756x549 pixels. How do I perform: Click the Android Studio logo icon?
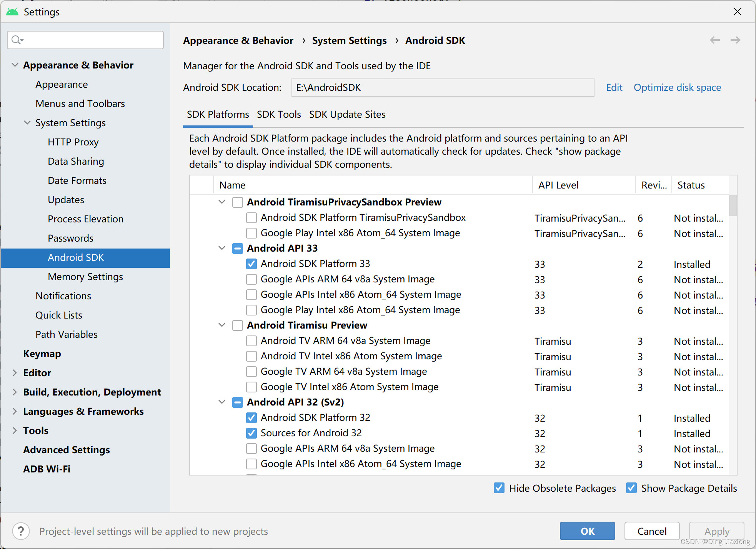pos(12,12)
